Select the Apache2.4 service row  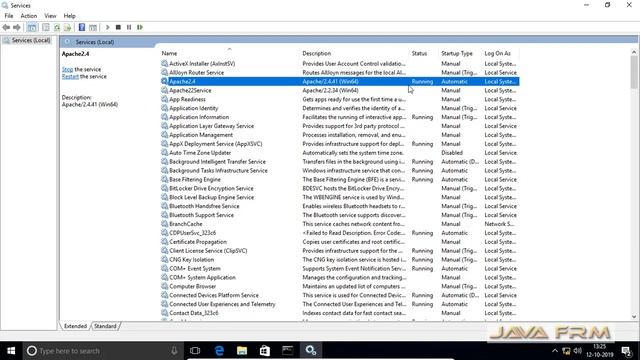click(x=340, y=81)
